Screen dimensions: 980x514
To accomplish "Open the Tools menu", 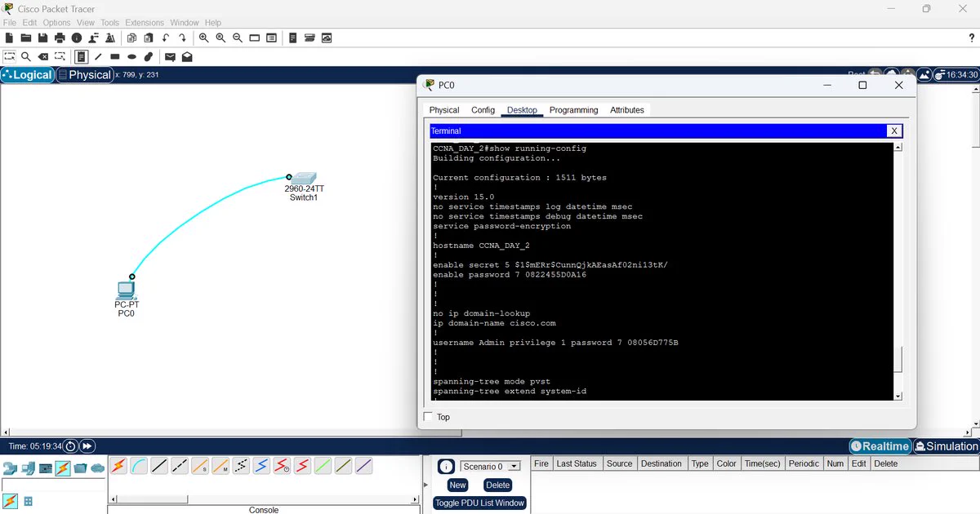I will [109, 23].
